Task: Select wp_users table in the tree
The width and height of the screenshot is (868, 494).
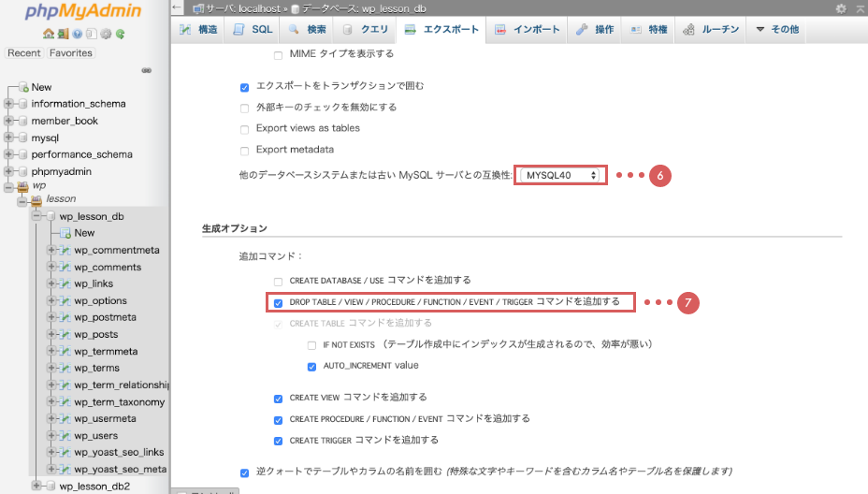Action: [x=95, y=436]
